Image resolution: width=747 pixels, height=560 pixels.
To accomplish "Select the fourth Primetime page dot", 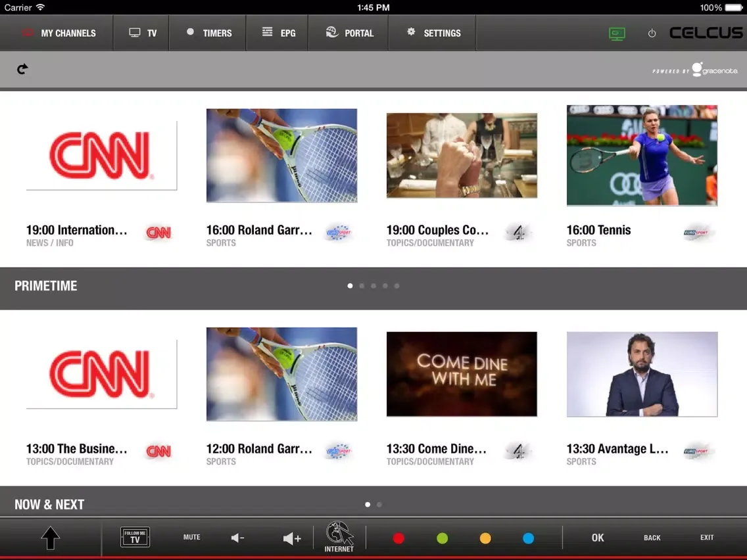I will click(385, 286).
